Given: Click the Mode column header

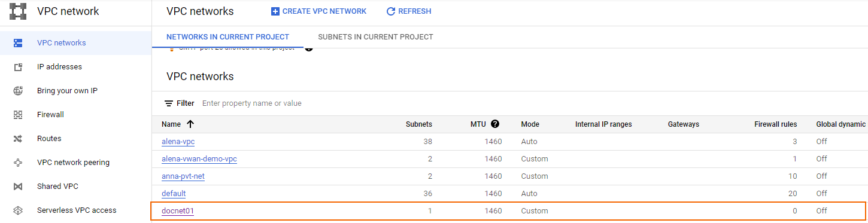Looking at the screenshot, I should [x=530, y=124].
